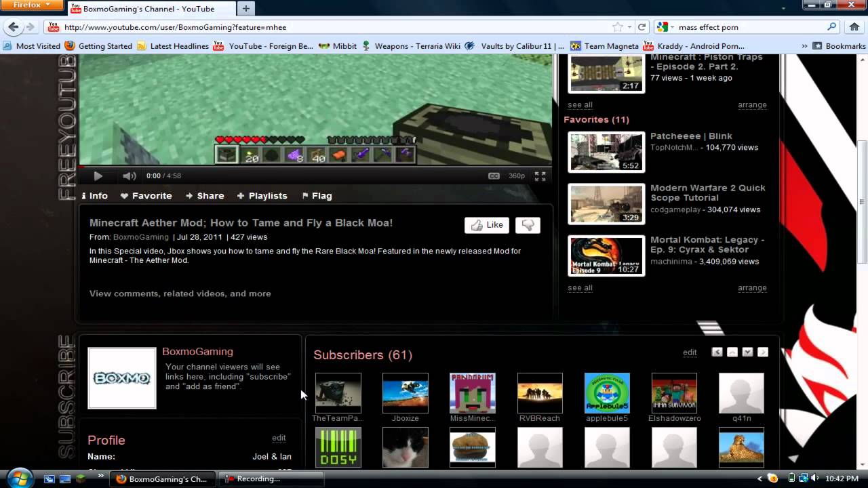Open Weapons - Terraria Wiki bookmark
The image size is (868, 488).
[x=411, y=46]
